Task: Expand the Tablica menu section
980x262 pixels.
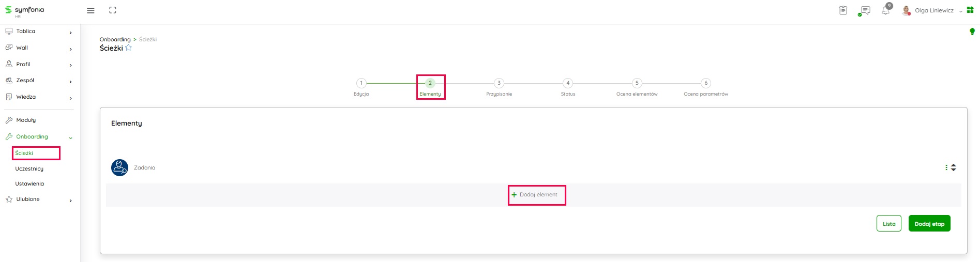Action: (39, 32)
